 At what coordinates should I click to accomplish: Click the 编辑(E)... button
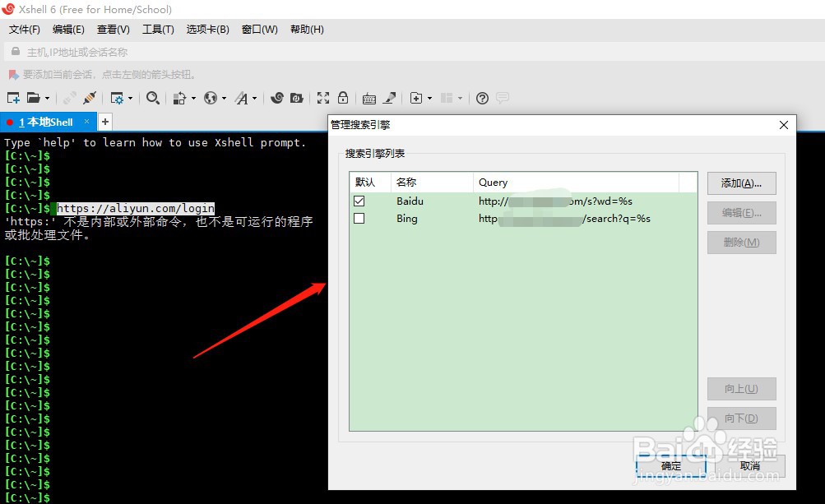coord(741,213)
